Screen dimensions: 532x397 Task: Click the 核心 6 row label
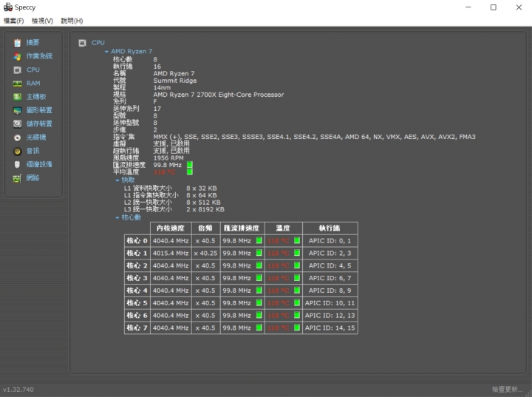[x=137, y=315]
